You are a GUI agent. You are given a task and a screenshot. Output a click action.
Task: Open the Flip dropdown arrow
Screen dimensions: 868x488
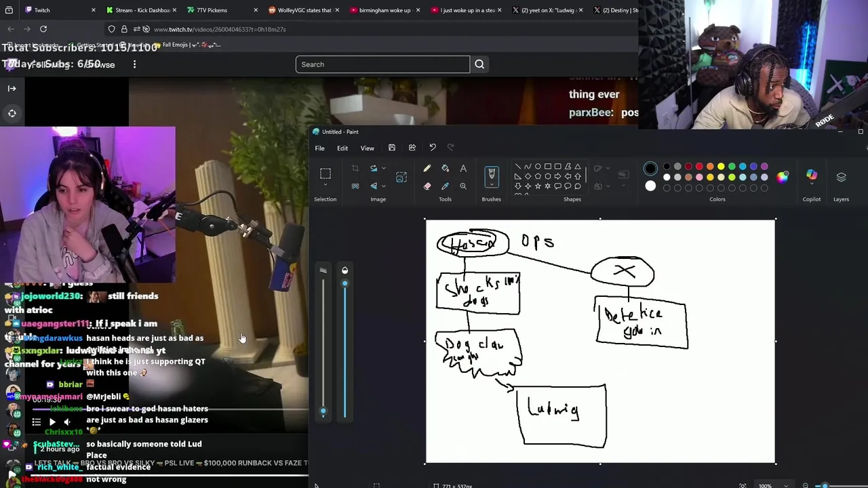coord(384,186)
